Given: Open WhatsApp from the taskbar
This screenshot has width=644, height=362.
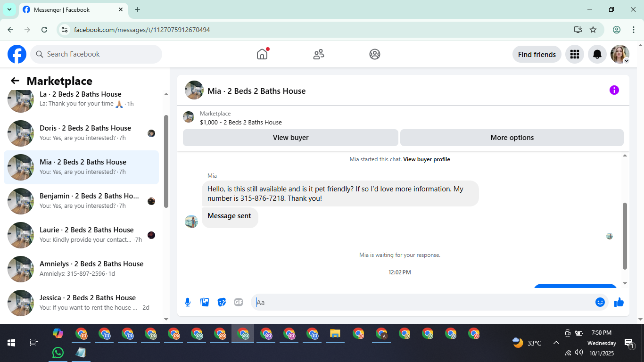Looking at the screenshot, I should [x=58, y=353].
